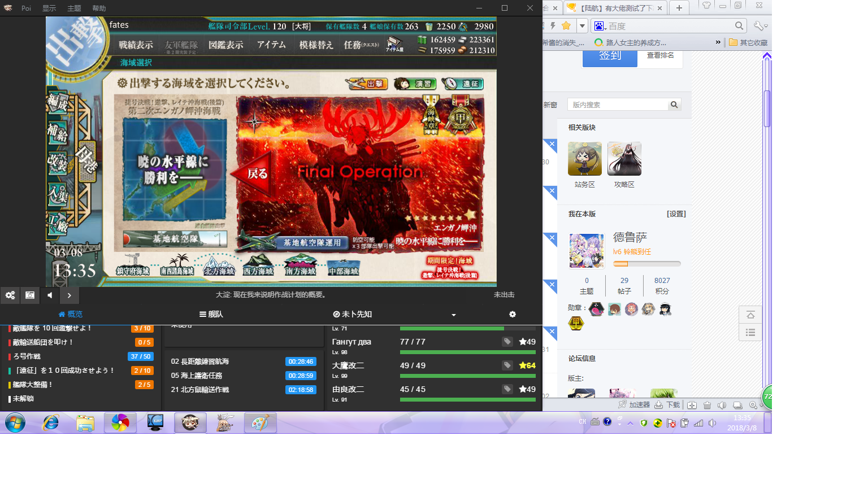Select the 北方海域 world icon
This screenshot has height=488, width=868.
[x=219, y=265]
